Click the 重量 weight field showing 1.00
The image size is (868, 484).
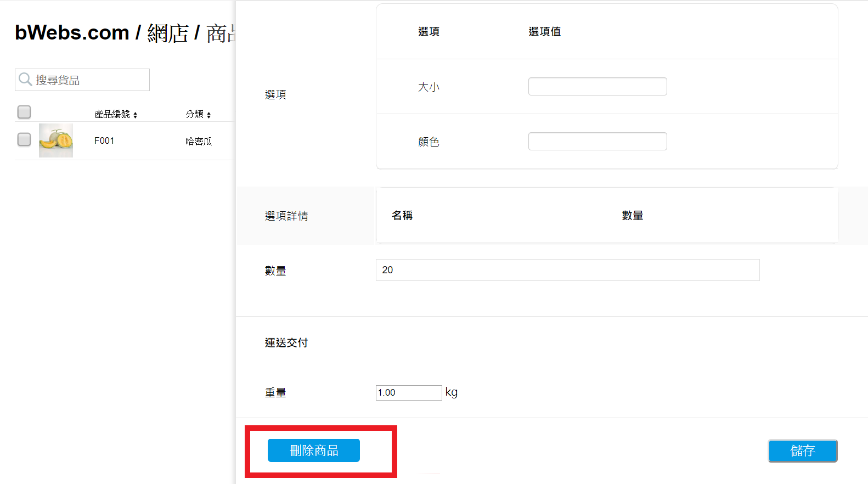(408, 393)
